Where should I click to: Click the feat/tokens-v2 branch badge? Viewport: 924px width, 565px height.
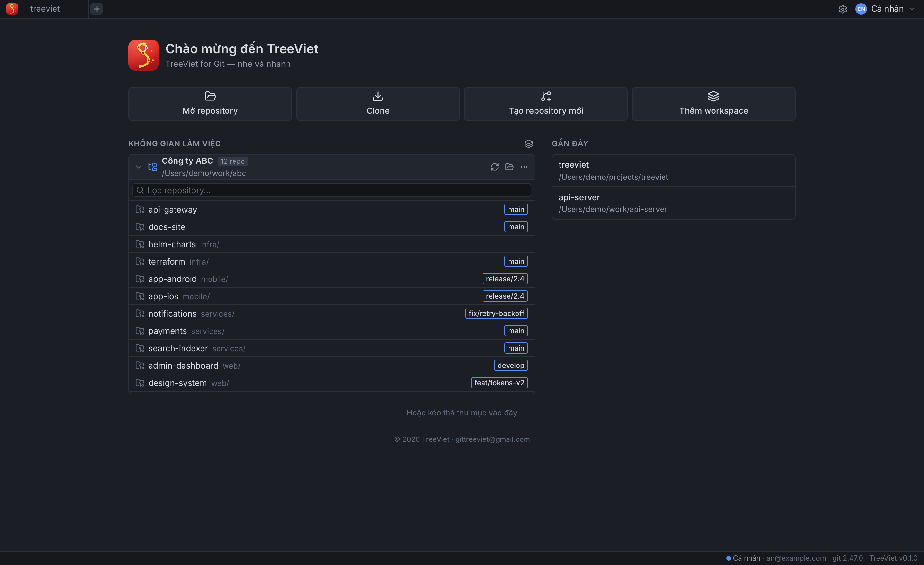point(499,383)
